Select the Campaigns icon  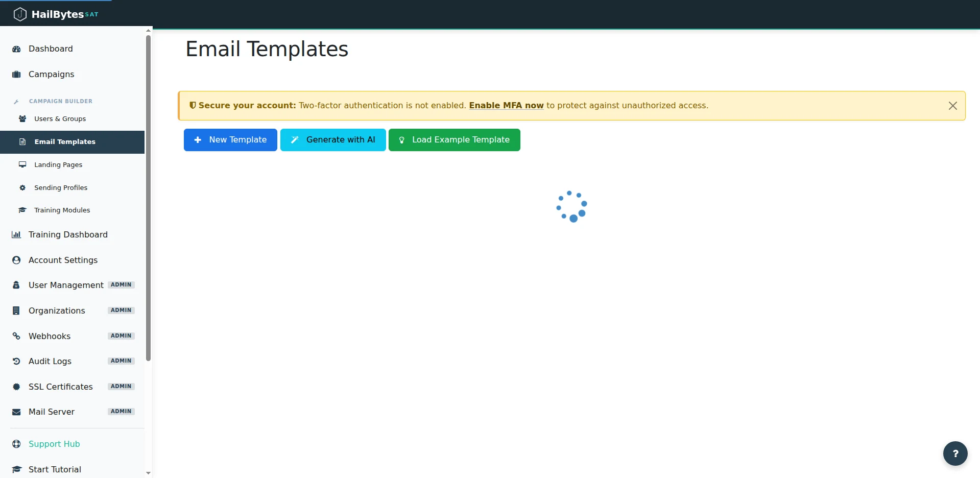click(x=16, y=74)
